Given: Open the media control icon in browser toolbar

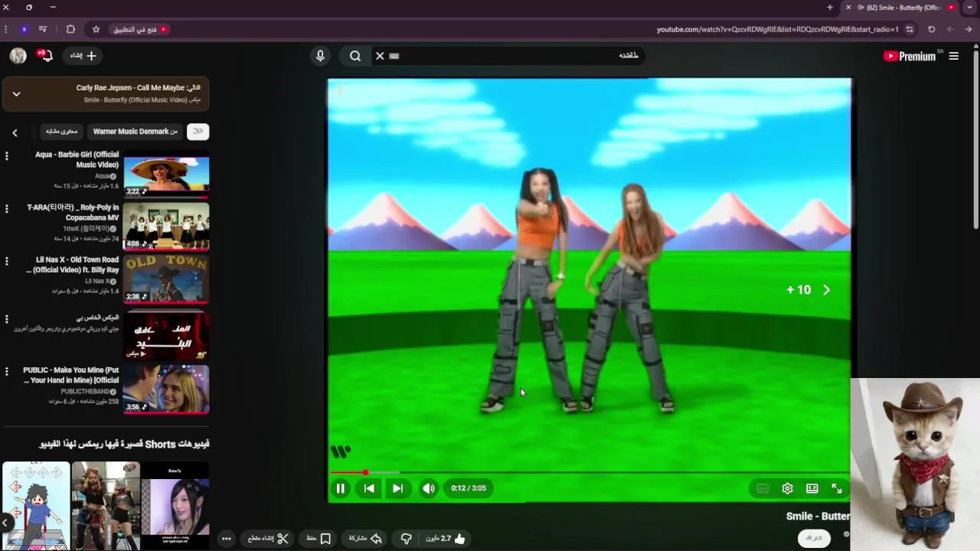Looking at the screenshot, I should coord(43,29).
